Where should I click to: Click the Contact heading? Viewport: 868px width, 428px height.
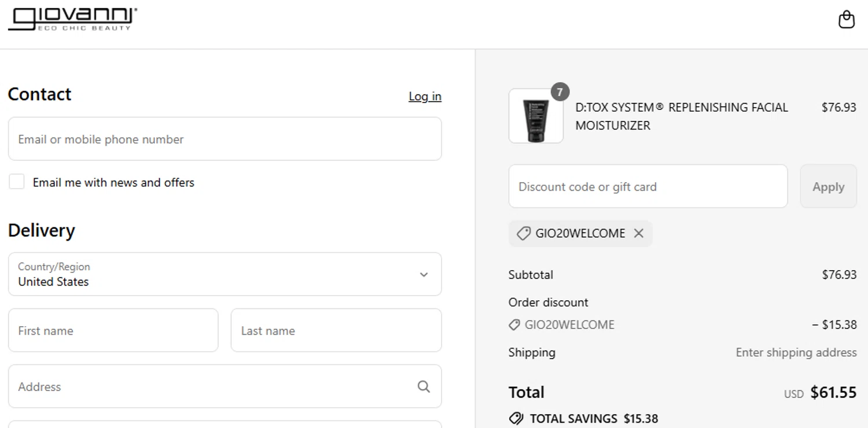[x=39, y=94]
